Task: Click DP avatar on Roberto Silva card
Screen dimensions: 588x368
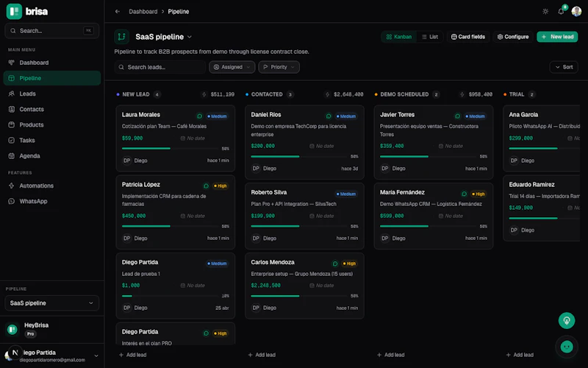Action: coord(256,238)
